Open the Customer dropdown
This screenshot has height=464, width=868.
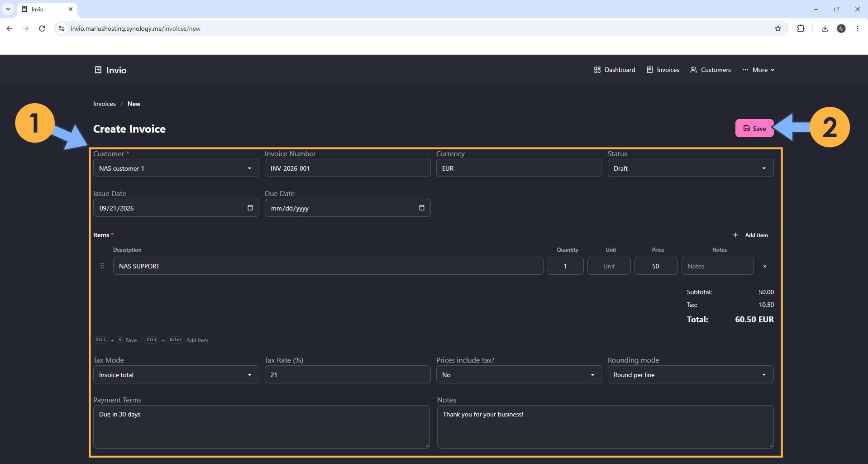tap(176, 168)
